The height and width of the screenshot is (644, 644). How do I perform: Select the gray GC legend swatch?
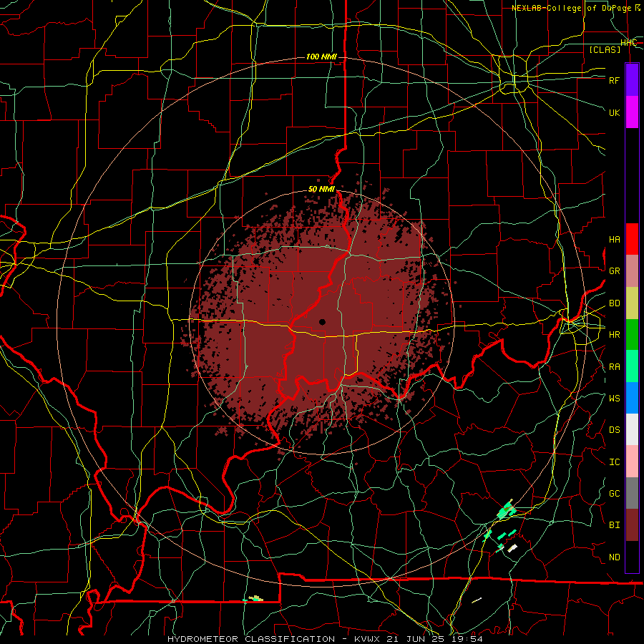[x=632, y=493]
